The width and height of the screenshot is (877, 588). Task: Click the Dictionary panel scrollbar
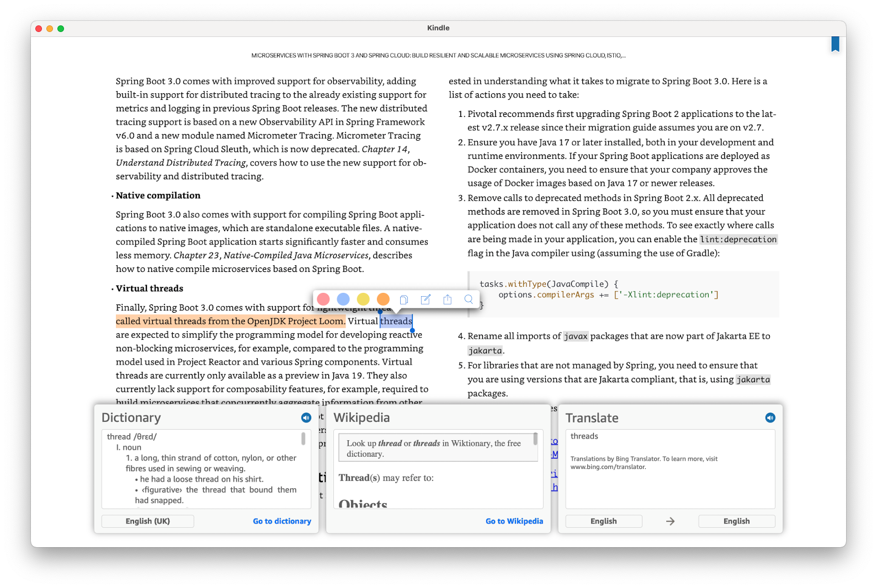[303, 439]
